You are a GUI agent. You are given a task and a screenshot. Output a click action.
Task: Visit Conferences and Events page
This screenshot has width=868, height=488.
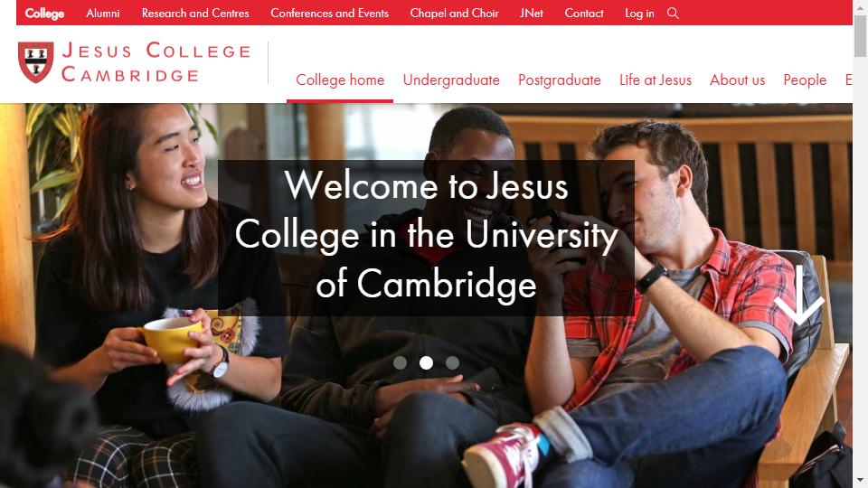[329, 13]
